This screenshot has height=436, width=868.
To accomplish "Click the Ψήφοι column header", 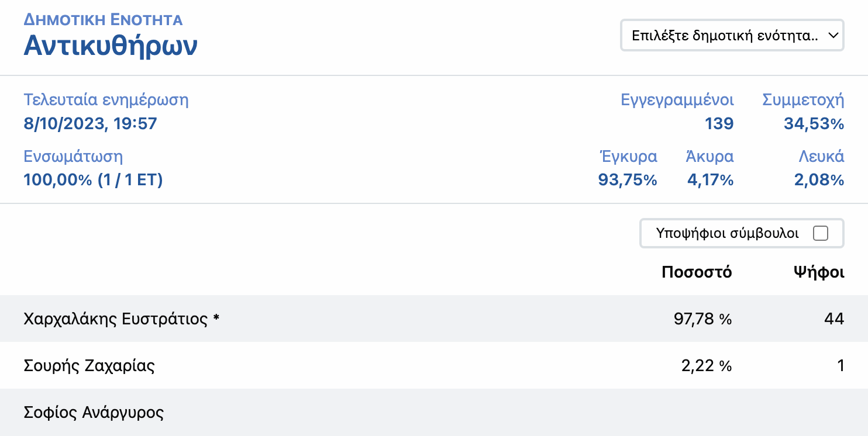I will click(x=818, y=272).
